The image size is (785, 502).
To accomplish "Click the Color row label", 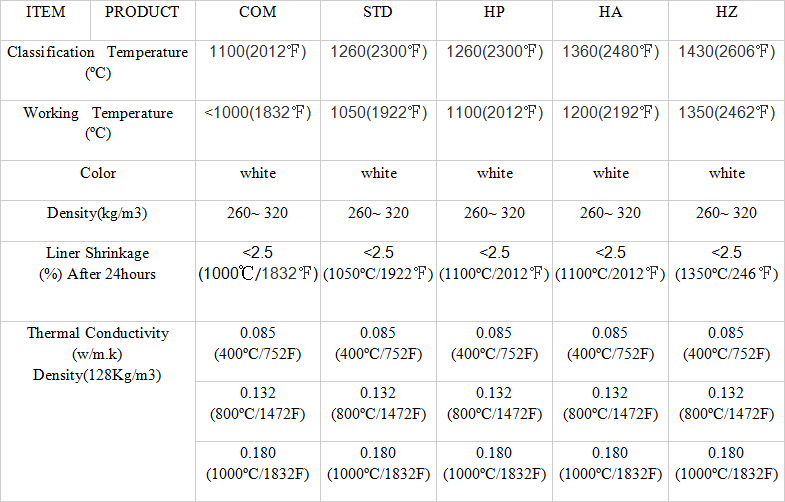I will (97, 173).
